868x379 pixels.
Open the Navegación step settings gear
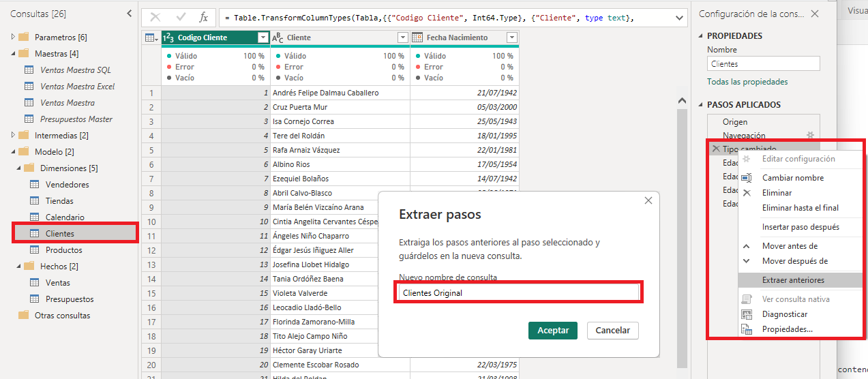811,136
